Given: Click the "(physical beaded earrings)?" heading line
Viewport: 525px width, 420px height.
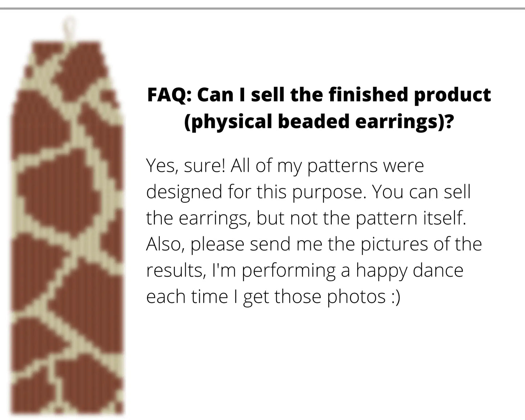Looking at the screenshot, I should point(319,121).
